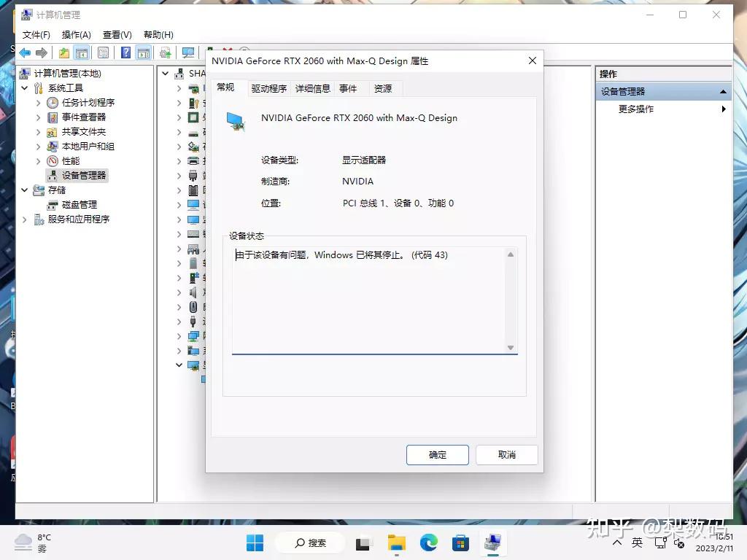747x560 pixels.
Task: Toggle the Show/Hide Console Tree toolbar button
Action: [x=82, y=52]
